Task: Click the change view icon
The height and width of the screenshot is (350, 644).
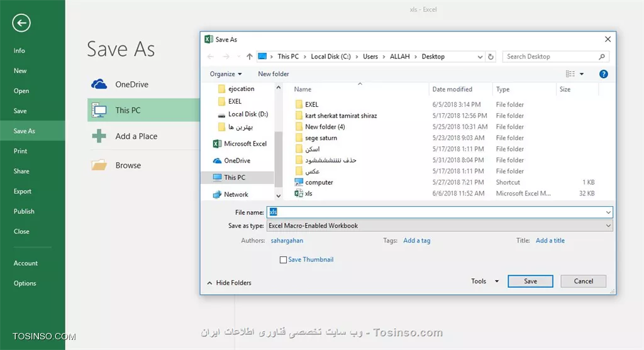Action: point(570,74)
